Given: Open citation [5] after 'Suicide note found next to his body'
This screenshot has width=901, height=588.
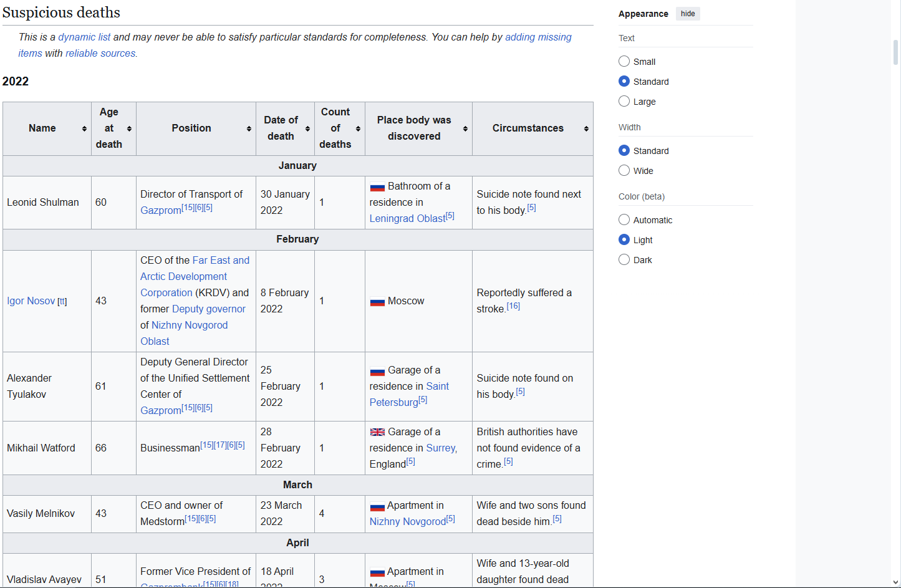Looking at the screenshot, I should pyautogui.click(x=531, y=208).
